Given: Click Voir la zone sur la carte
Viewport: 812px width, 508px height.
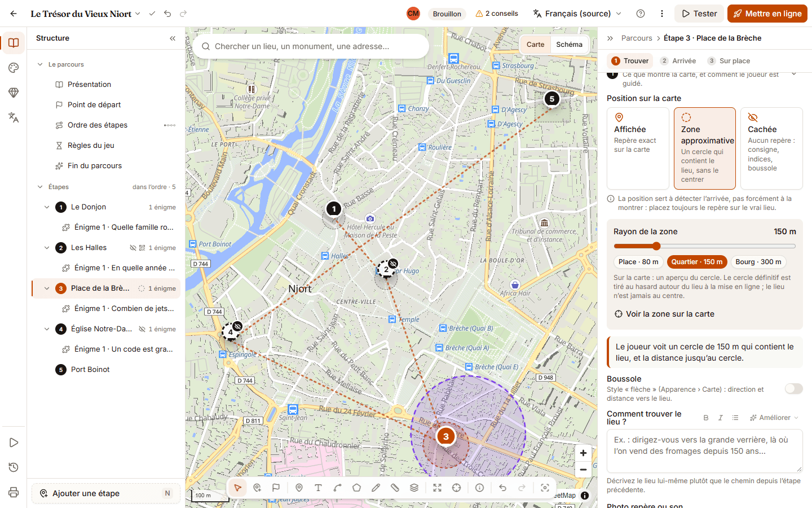Looking at the screenshot, I should click(x=664, y=314).
